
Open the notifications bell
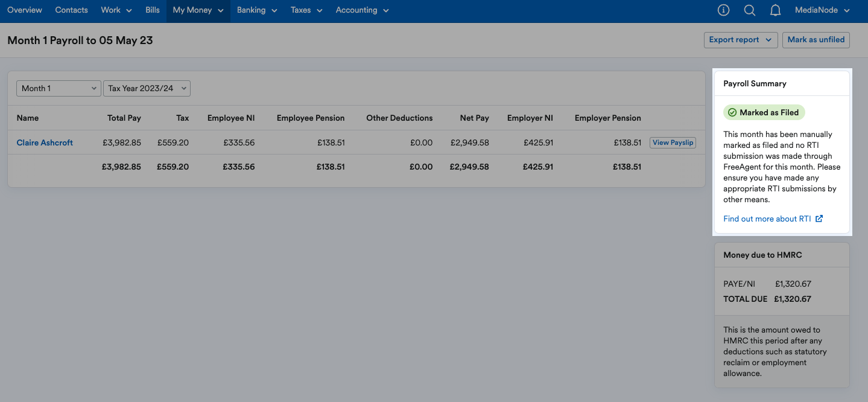(776, 10)
